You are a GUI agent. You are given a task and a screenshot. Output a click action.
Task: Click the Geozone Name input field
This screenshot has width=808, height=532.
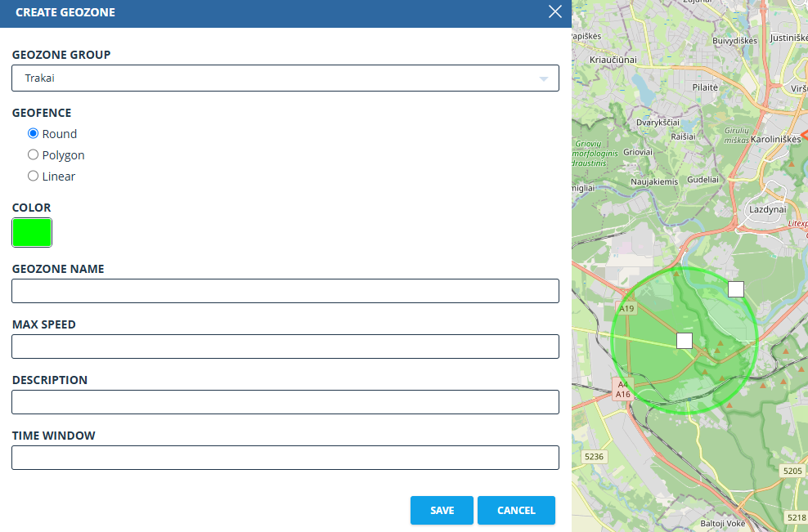point(285,290)
